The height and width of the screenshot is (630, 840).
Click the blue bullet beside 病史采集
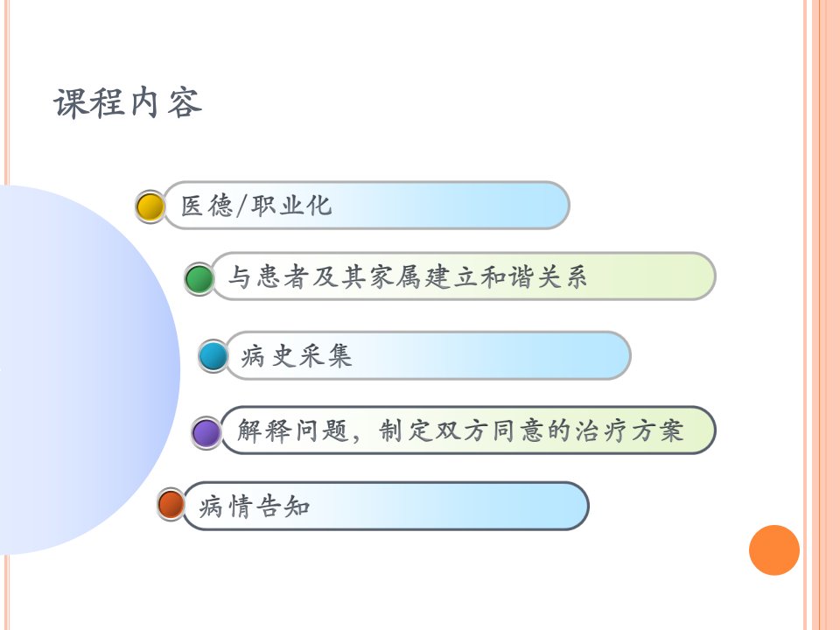[x=213, y=356]
